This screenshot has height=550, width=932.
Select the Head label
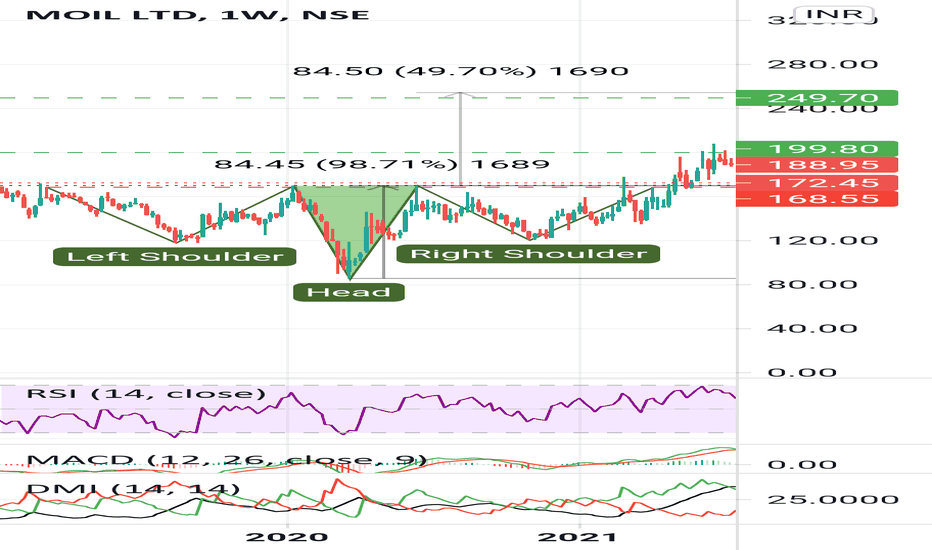pos(349,292)
